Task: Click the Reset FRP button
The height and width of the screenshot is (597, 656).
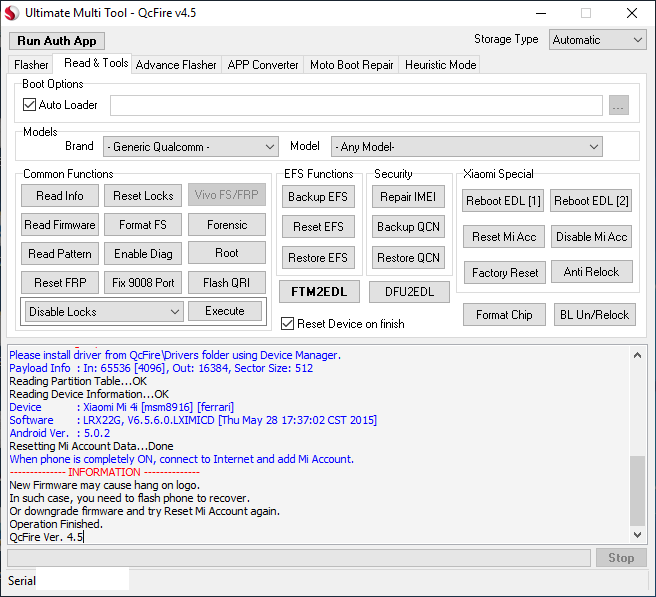Action: (x=60, y=282)
